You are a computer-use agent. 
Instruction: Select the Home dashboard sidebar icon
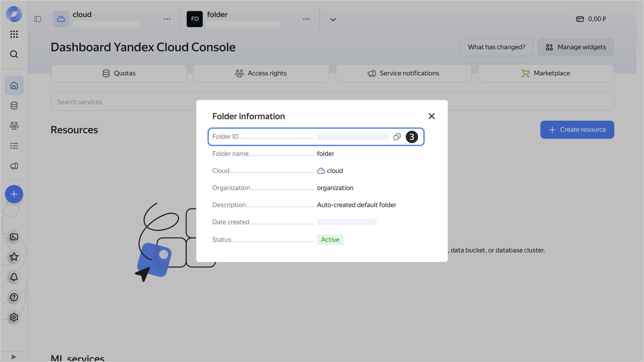coord(14,85)
